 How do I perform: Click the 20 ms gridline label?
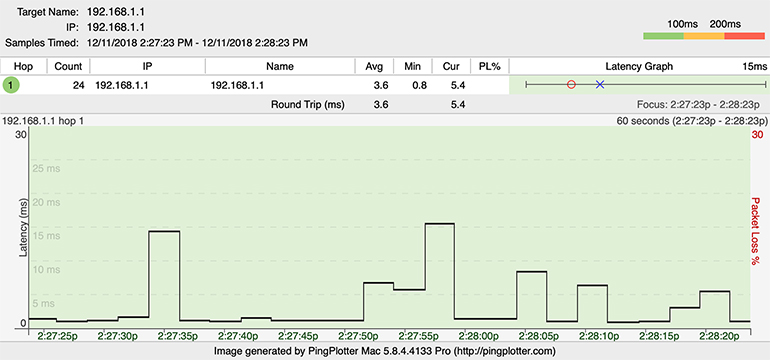[x=46, y=202]
